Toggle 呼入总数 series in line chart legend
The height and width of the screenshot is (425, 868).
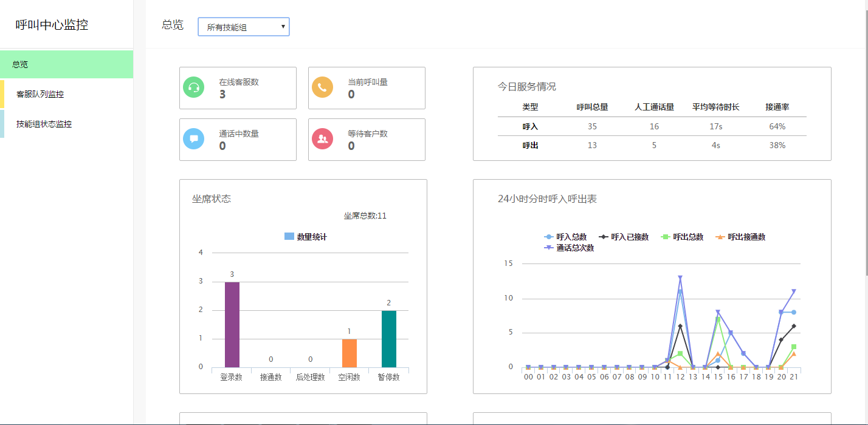click(x=565, y=237)
